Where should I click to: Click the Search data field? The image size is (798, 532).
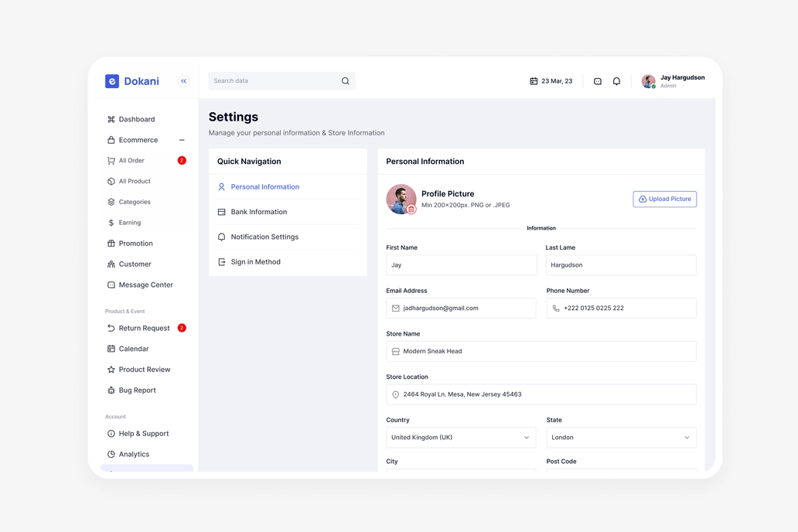pyautogui.click(x=281, y=81)
